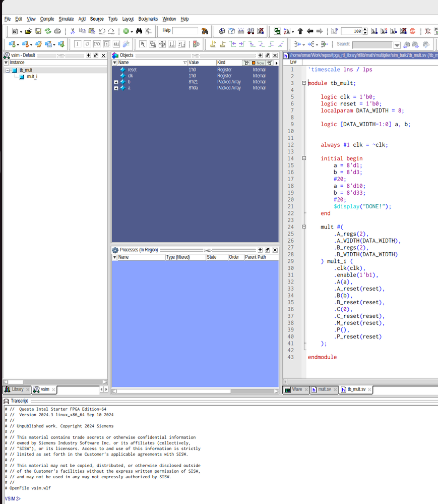Click the Compile icon in toolbar
This screenshot has height=504, width=438.
click(x=222, y=31)
